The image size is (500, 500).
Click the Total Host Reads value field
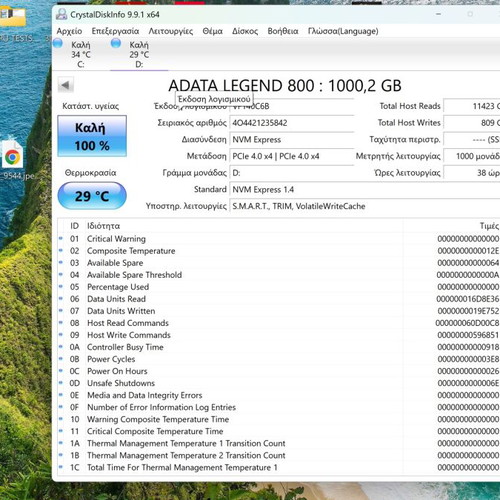click(472, 106)
